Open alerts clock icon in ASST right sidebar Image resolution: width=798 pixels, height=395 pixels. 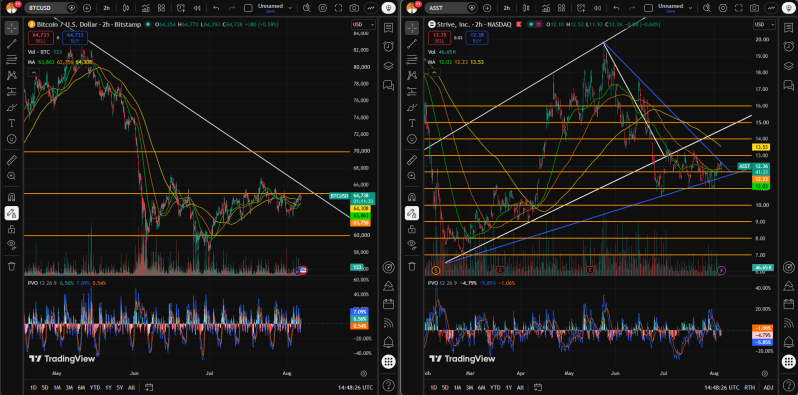(788, 46)
